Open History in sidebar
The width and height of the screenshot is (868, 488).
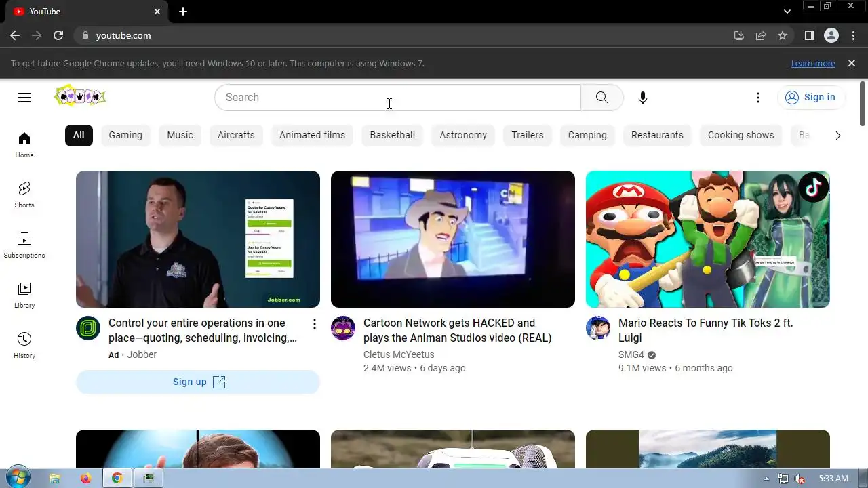pyautogui.click(x=24, y=346)
